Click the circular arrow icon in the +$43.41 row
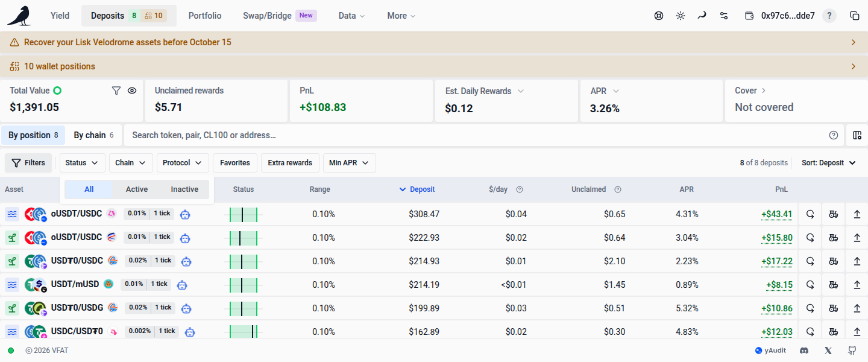The width and height of the screenshot is (868, 362). click(811, 214)
